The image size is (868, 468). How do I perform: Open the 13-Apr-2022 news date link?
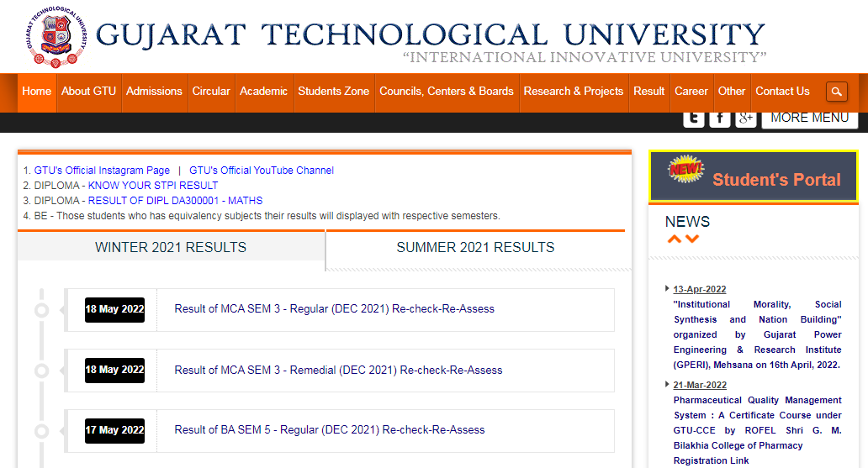[700, 289]
